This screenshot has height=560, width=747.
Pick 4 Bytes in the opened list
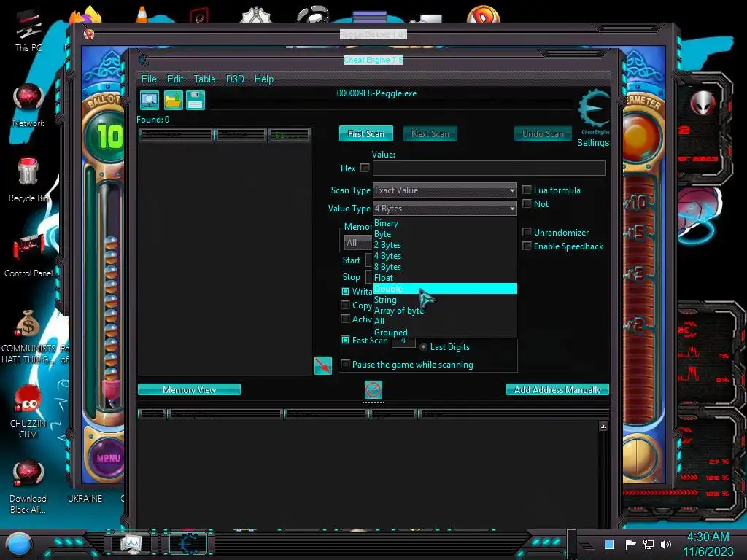(x=444, y=256)
